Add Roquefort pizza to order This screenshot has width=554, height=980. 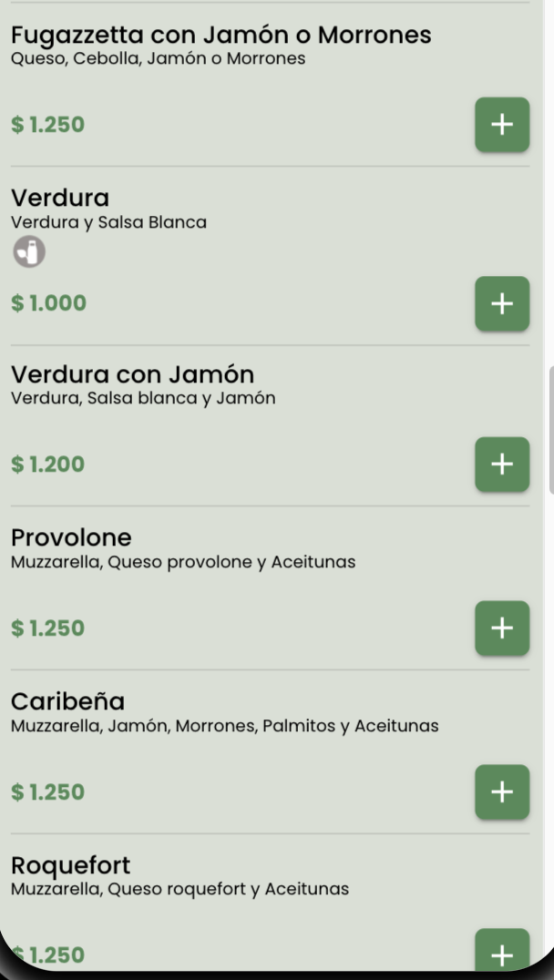coord(501,954)
